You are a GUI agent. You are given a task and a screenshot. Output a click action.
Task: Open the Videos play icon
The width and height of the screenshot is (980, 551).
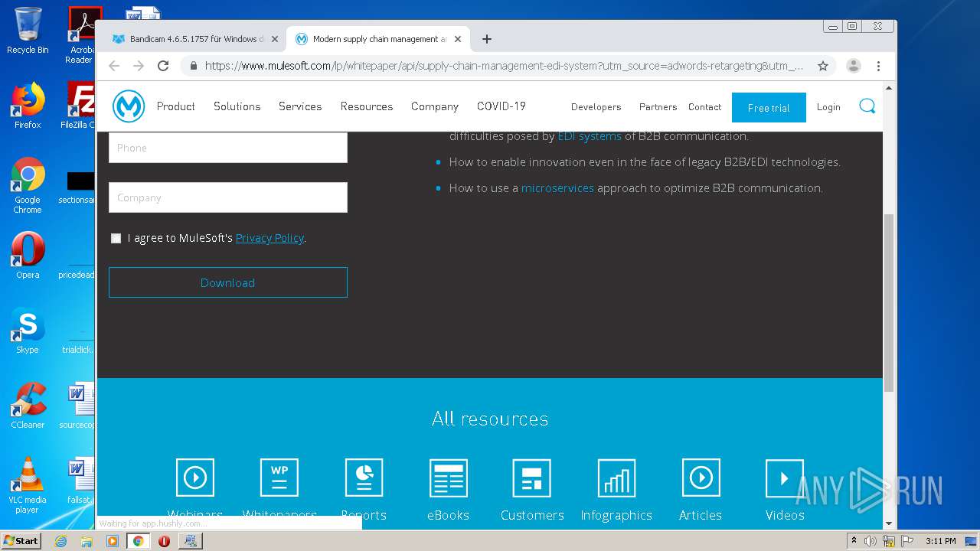point(785,478)
